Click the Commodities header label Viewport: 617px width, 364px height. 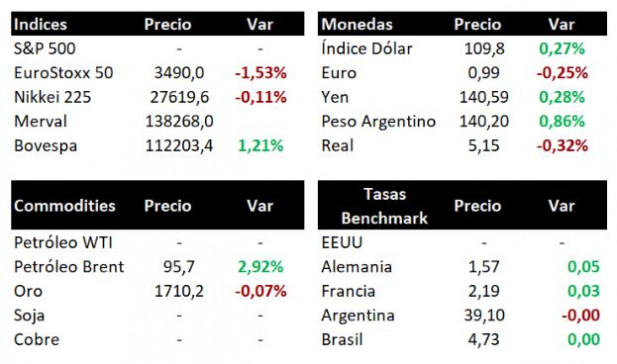tap(65, 206)
